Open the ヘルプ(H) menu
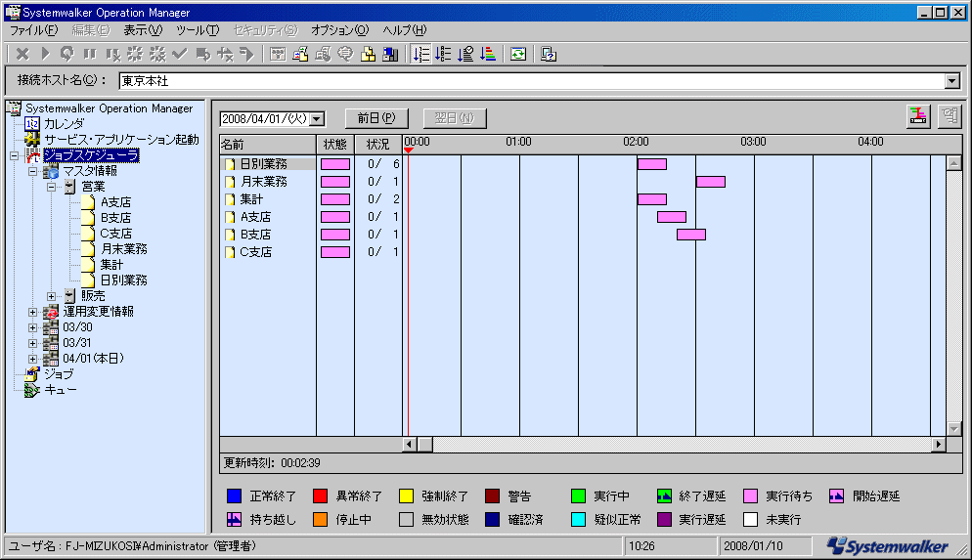Viewport: 972px width, 560px height. click(404, 29)
